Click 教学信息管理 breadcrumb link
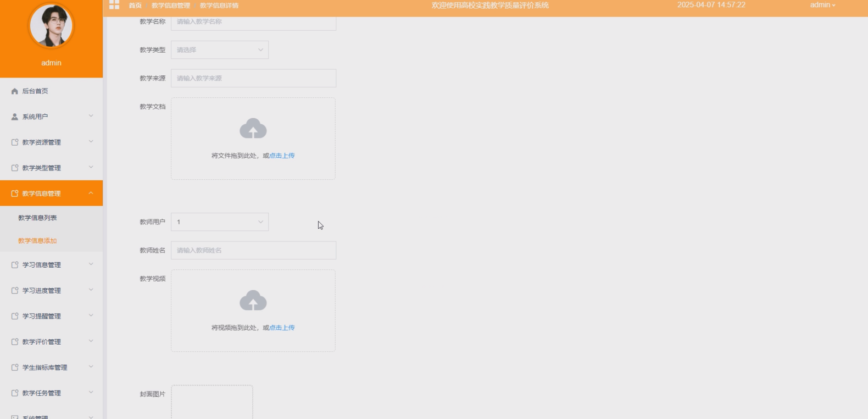 click(171, 5)
